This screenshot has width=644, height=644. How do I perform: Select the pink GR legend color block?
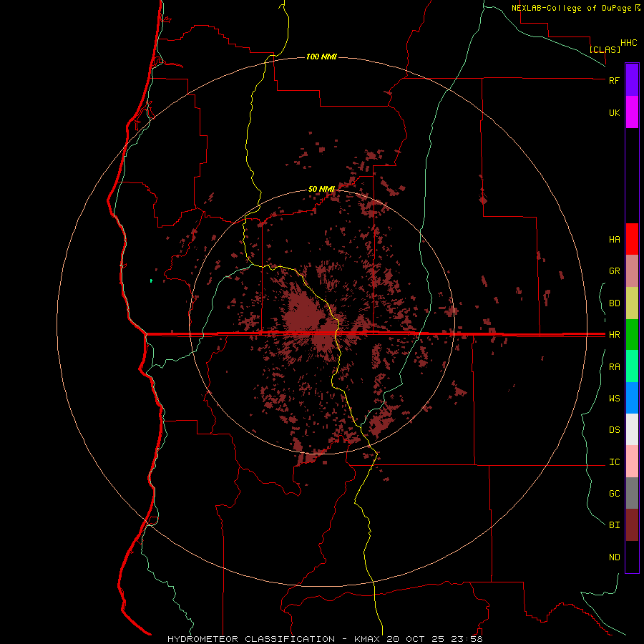(632, 271)
